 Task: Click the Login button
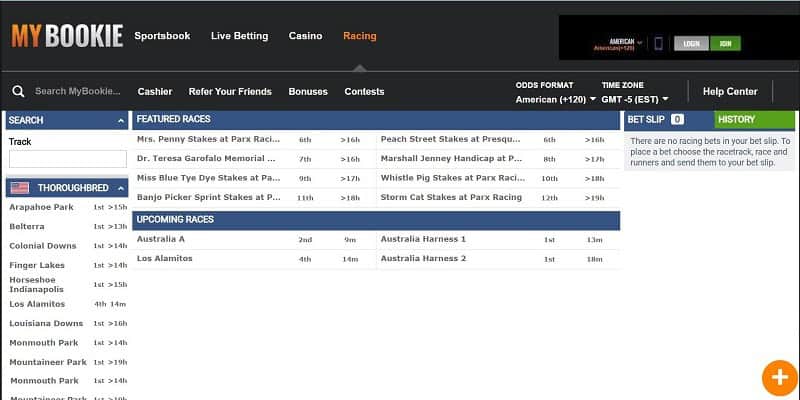tap(691, 43)
